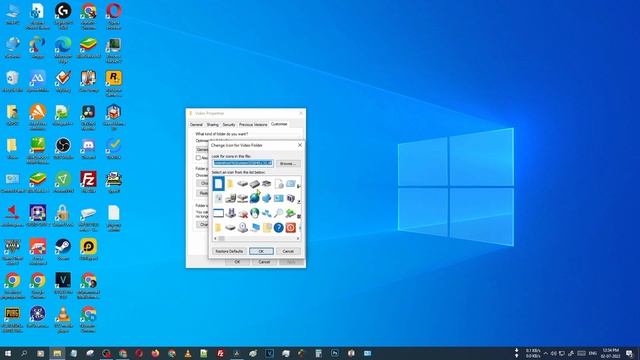Open DaVinci Resolve desktop shortcut
Screen dimensions: 640x360
tap(88, 117)
